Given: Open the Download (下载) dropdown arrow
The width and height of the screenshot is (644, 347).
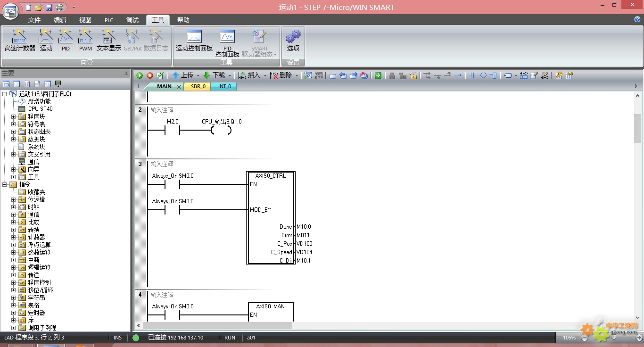Looking at the screenshot, I should [230, 75].
